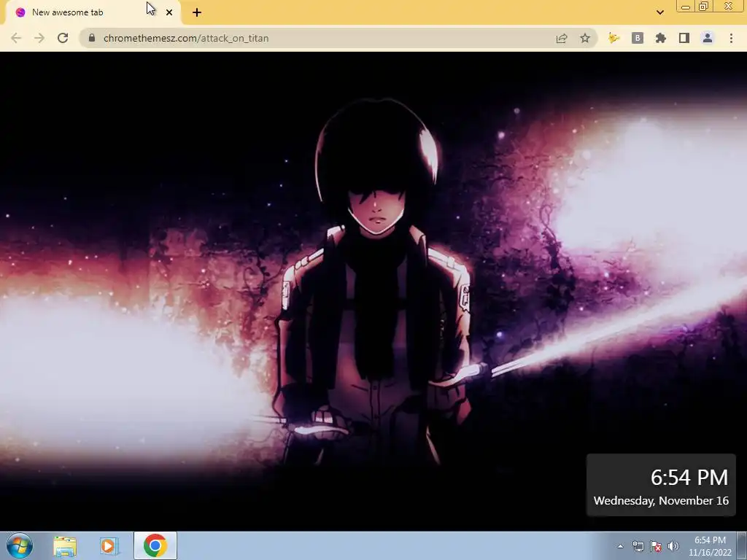Minimize the Chrome window
The width and height of the screenshot is (747, 560).
(686, 6)
